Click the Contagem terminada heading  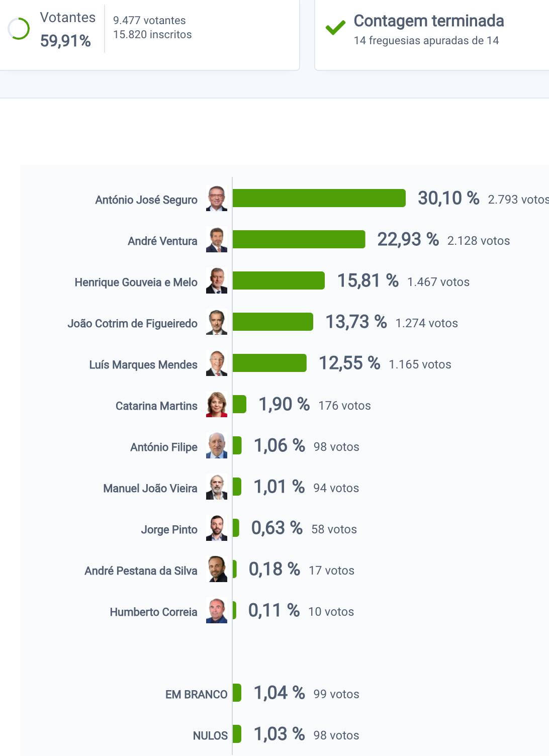click(428, 21)
